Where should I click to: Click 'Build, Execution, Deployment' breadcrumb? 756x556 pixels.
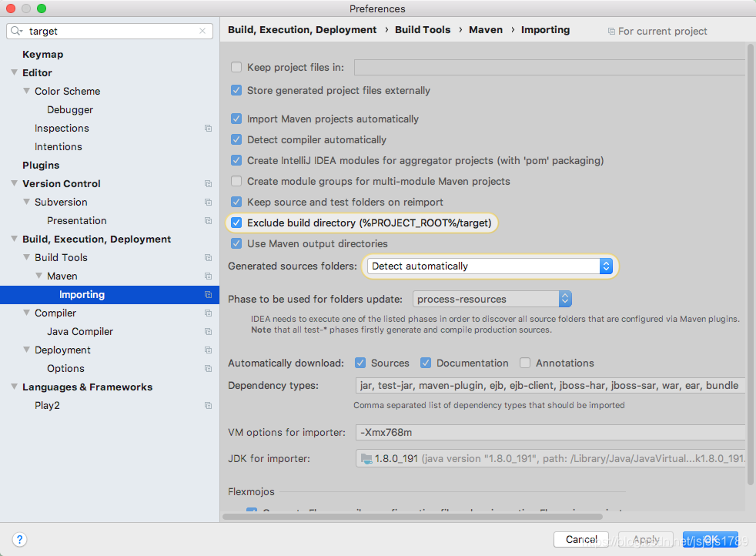[303, 30]
